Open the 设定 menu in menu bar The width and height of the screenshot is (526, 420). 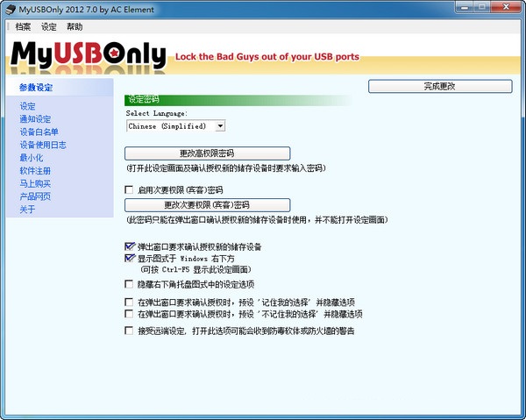(x=48, y=27)
